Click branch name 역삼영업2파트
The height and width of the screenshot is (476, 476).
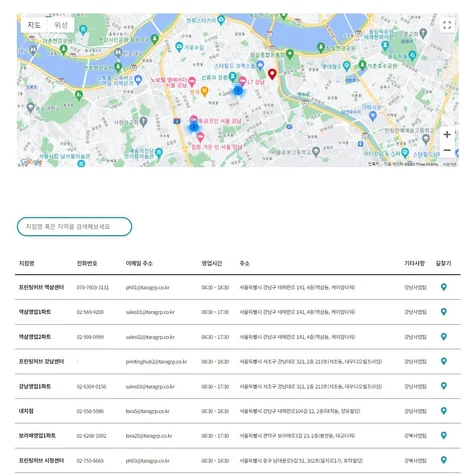click(35, 337)
